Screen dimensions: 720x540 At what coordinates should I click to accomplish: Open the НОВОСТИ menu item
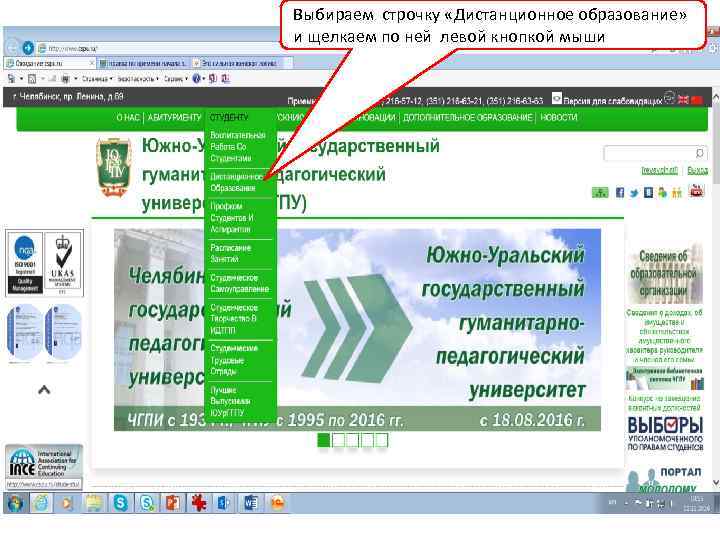click(558, 118)
